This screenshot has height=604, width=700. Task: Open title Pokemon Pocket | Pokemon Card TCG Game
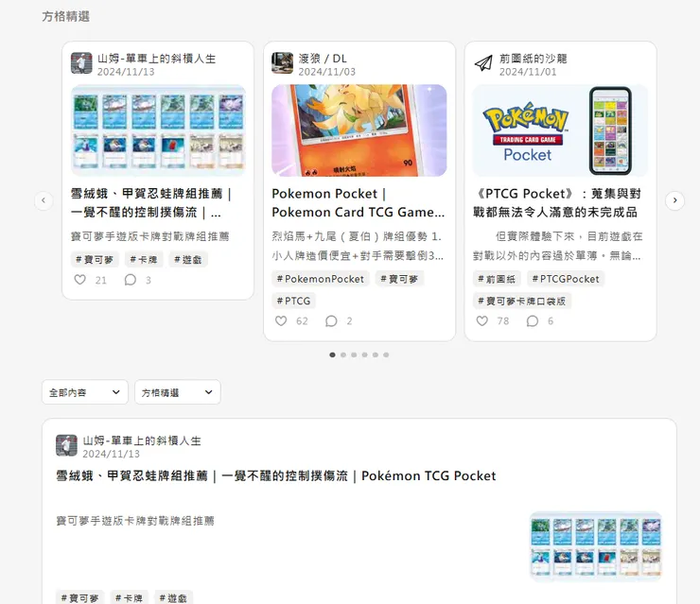[x=358, y=203]
